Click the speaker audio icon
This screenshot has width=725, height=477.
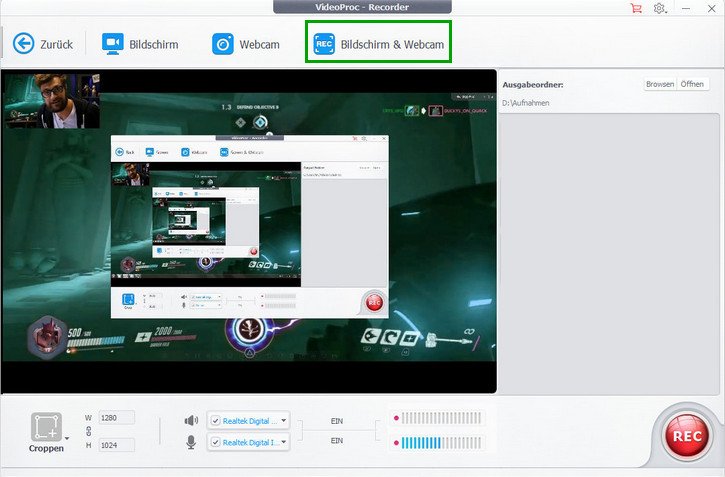pos(191,420)
